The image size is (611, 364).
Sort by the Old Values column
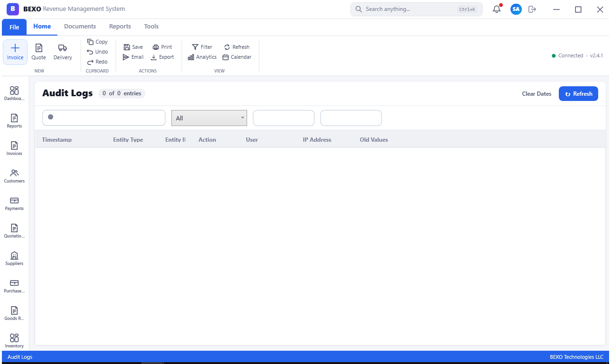[374, 140]
